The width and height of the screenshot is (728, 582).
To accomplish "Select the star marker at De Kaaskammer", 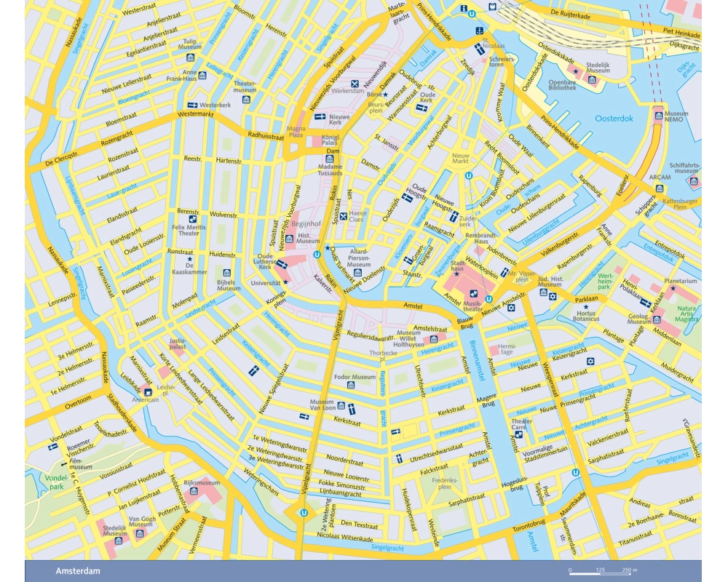I will pyautogui.click(x=189, y=258).
